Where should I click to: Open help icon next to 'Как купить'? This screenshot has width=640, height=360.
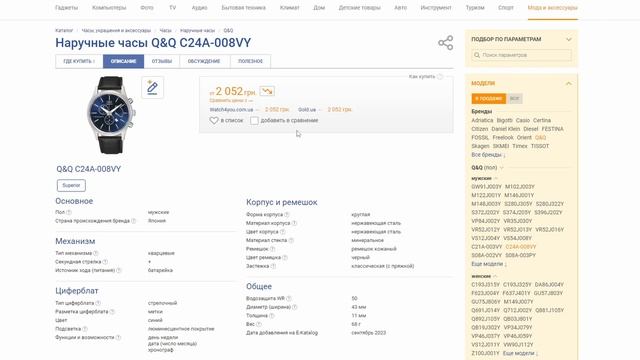point(440,77)
